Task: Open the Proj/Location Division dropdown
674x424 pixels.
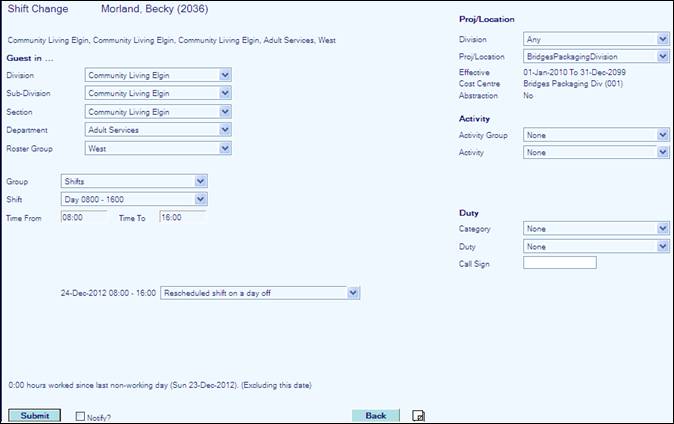Action: [595, 39]
